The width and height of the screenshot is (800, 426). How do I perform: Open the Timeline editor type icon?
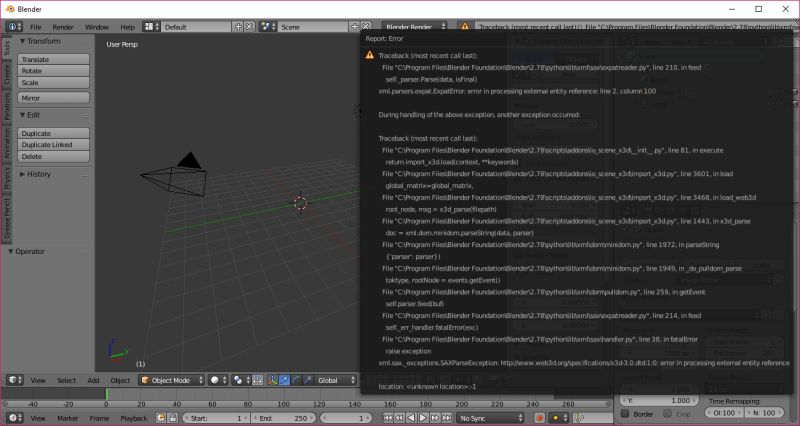pos(14,418)
